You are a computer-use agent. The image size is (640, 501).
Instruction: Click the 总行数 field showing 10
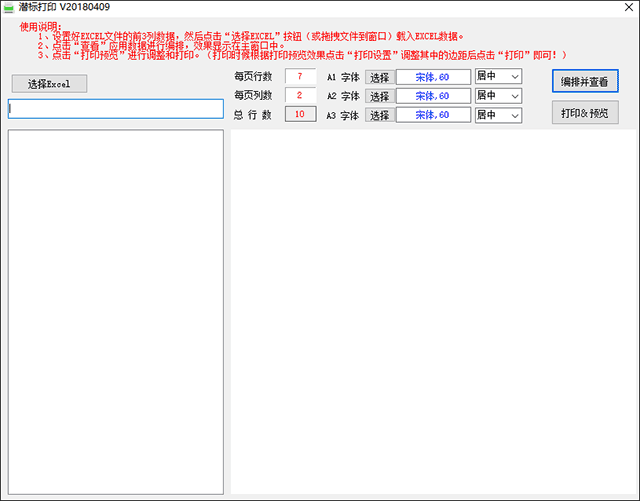pyautogui.click(x=300, y=114)
